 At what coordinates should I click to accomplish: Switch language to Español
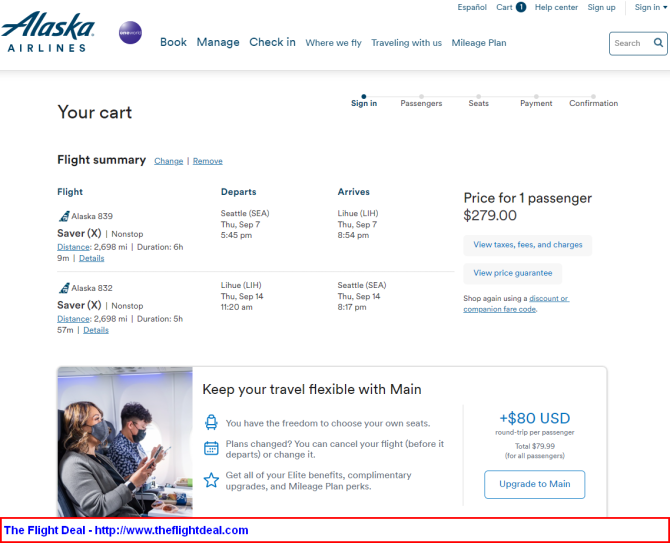[x=472, y=7]
